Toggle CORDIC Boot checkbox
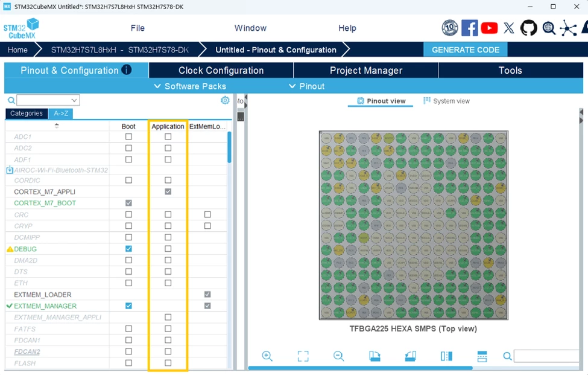This screenshot has height=375, width=588. click(128, 180)
